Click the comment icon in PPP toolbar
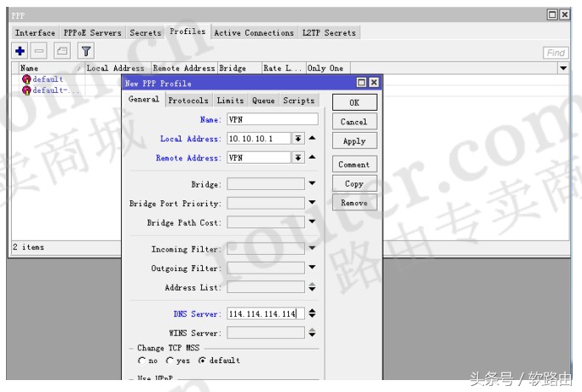 point(62,51)
